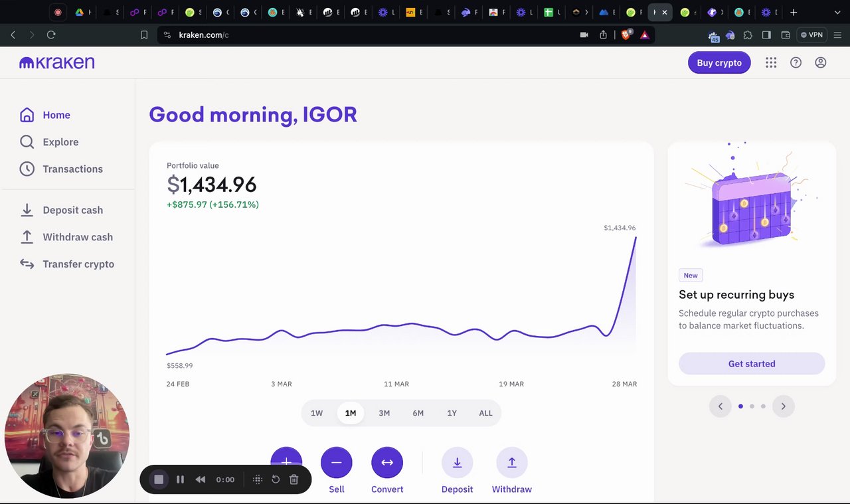850x504 pixels.
Task: Click the portfolio value $1,434.96 heading
Action: (212, 185)
